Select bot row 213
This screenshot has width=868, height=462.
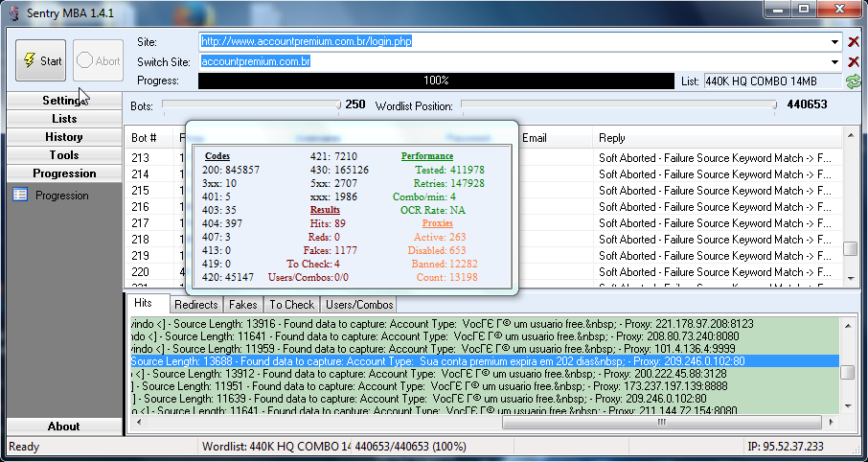coord(483,158)
